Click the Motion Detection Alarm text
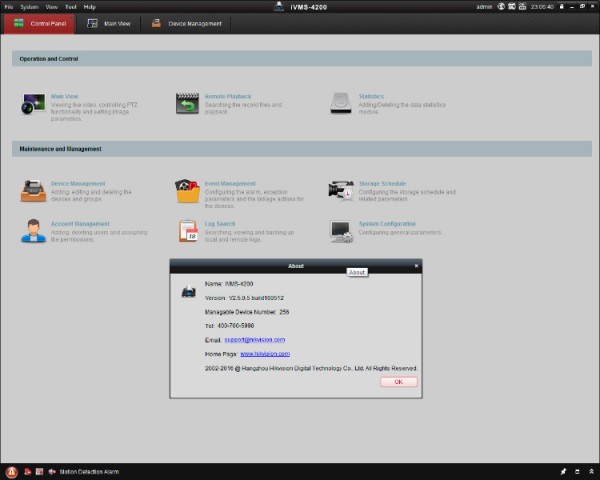600x480 pixels. [89, 472]
